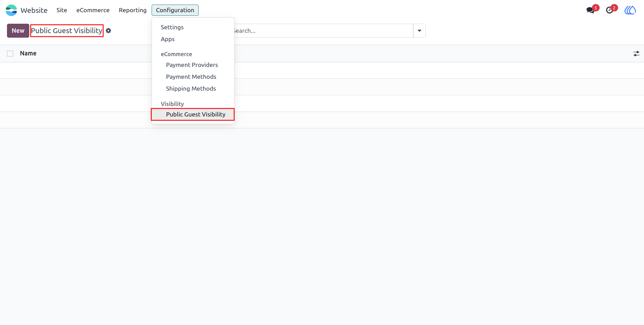Viewport: 644px width, 325px height.
Task: Open the Reporting menu
Action: point(133,10)
